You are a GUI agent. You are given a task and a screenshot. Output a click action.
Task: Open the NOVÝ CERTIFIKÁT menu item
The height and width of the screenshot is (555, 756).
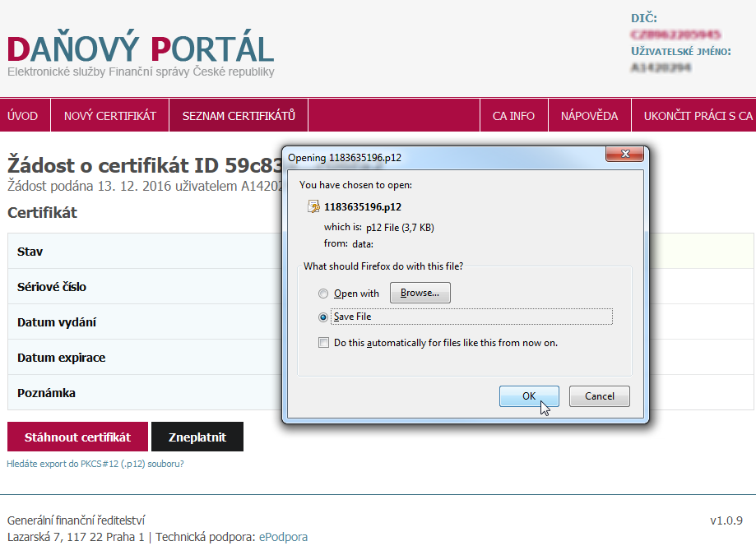[109, 115]
